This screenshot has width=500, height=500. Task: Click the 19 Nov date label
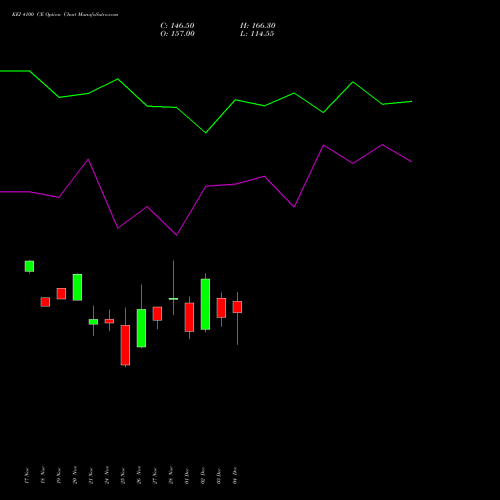pyautogui.click(x=59, y=475)
